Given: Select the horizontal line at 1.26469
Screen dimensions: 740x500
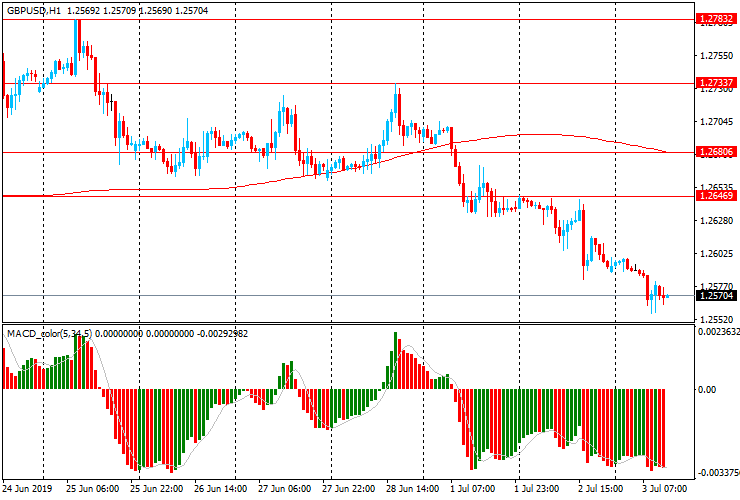Looking at the screenshot, I should point(349,196).
